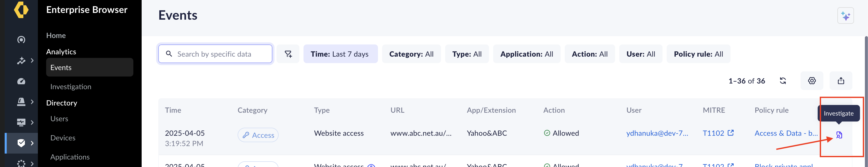Open Devices under Directory
Screen dimensions: 868x167
click(x=63, y=138)
